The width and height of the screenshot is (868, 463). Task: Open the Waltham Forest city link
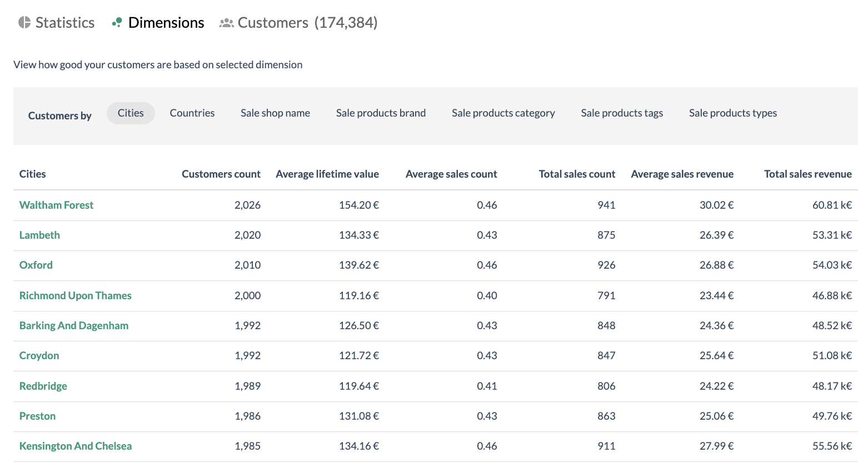(56, 205)
